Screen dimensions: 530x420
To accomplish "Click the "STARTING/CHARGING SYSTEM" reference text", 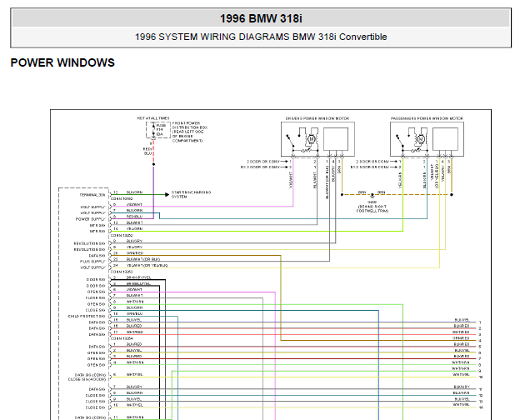I will pyautogui.click(x=192, y=194).
